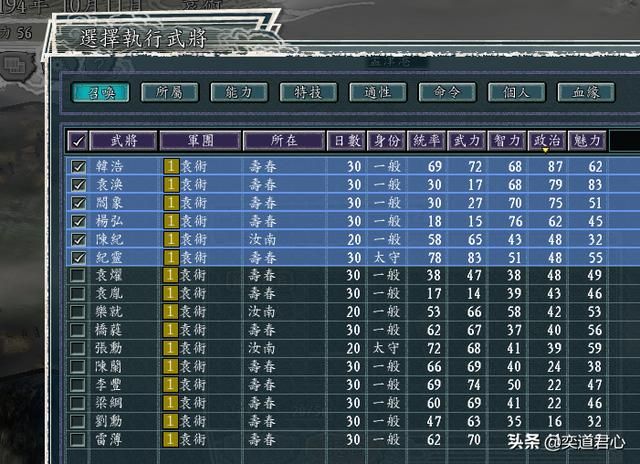Select the 能力 tab

coord(239,93)
